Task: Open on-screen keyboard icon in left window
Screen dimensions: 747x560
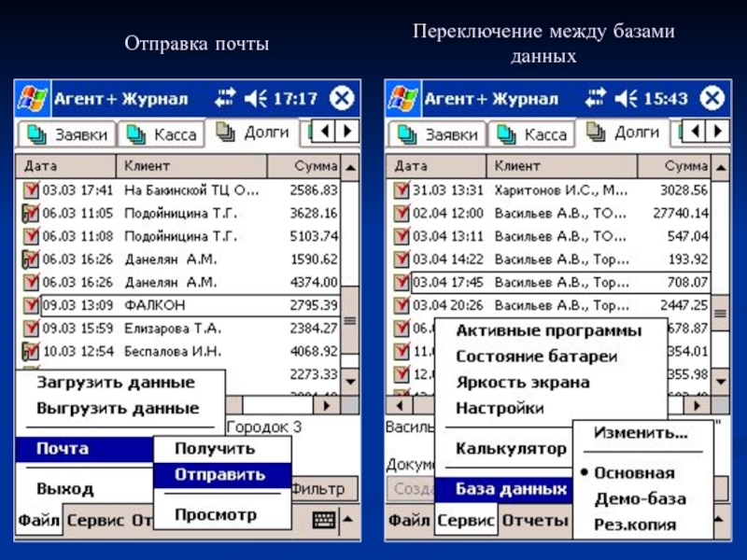Action: pos(324,520)
